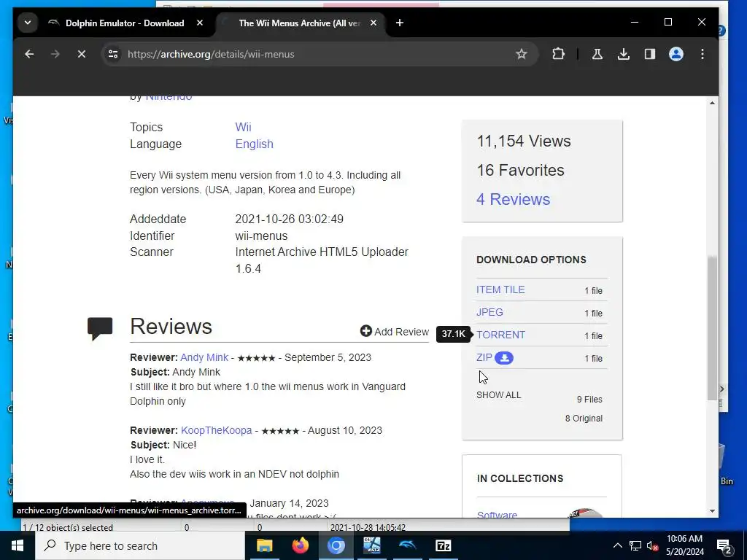Open Firefox from the taskbar

coord(300,545)
